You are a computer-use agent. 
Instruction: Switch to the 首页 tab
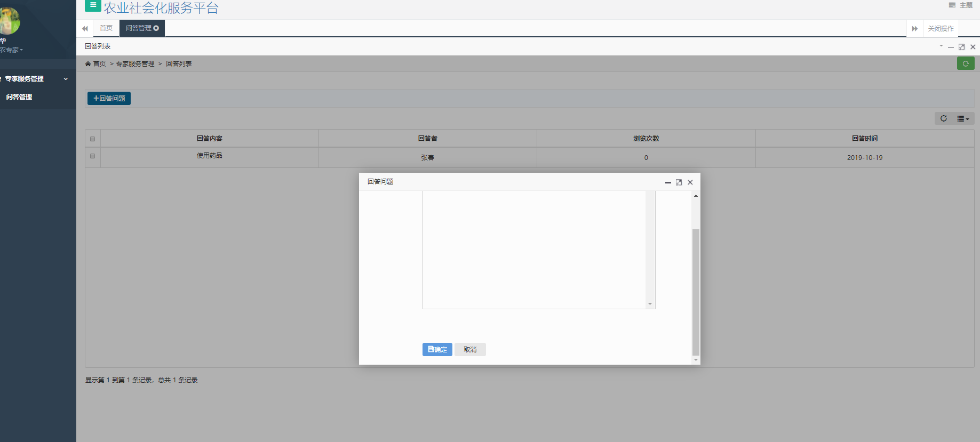coord(106,28)
